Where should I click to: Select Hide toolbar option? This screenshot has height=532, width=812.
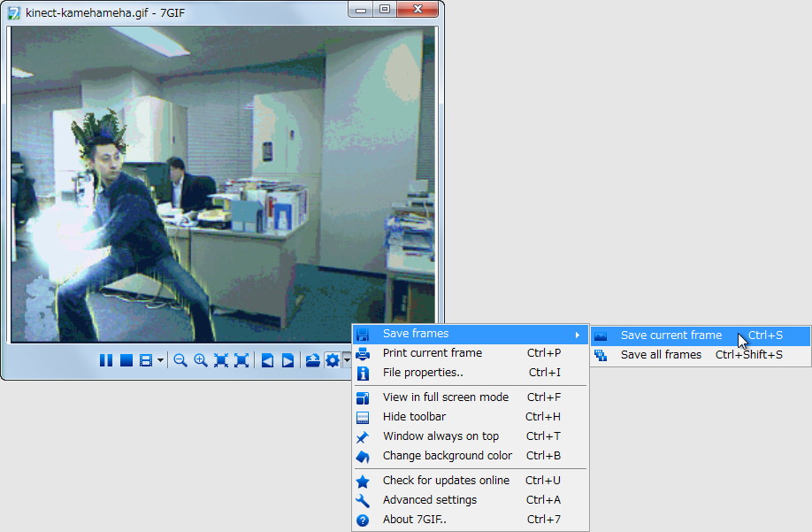tap(471, 417)
